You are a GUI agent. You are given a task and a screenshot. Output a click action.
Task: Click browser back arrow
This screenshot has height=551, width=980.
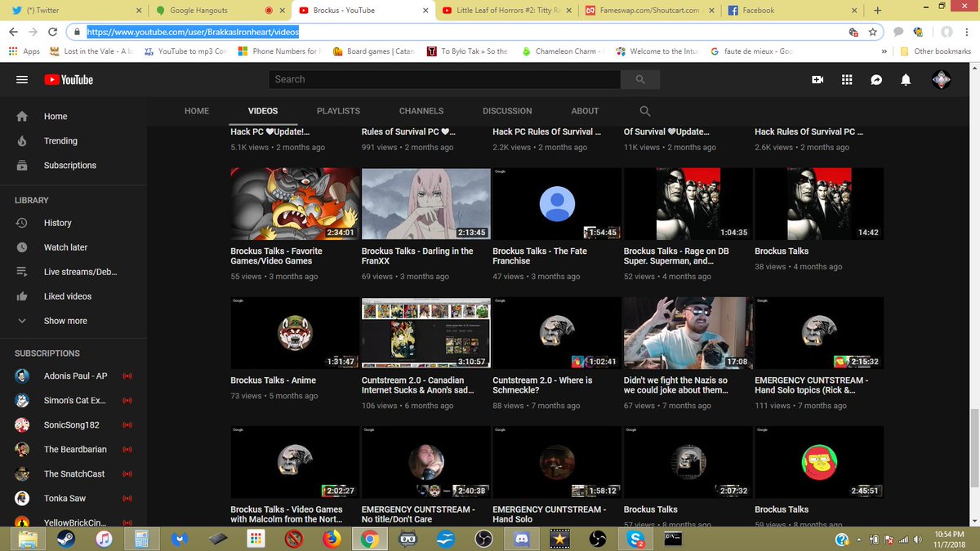point(13,32)
